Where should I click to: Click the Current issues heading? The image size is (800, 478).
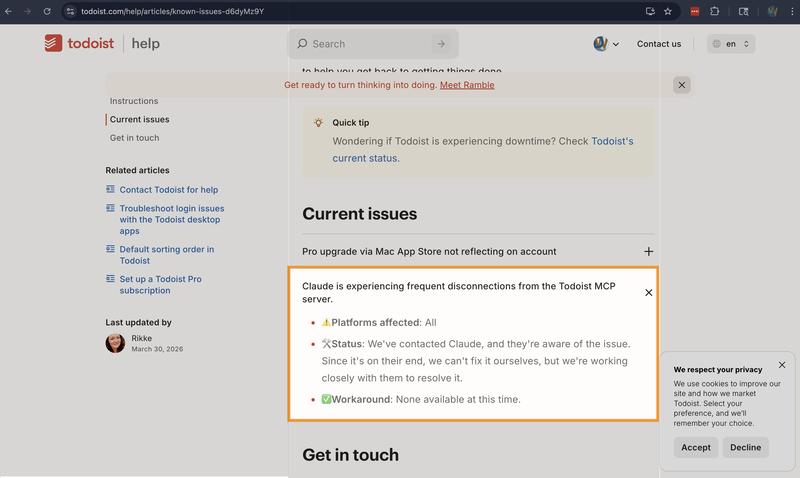(x=359, y=214)
